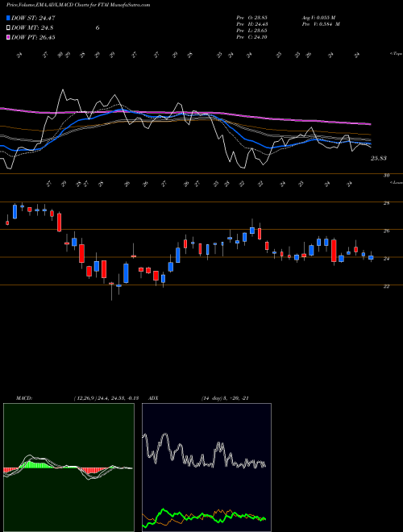Select the 'DOW ST: 24.47' label
The height and width of the screenshot is (532, 403).
[33, 18]
